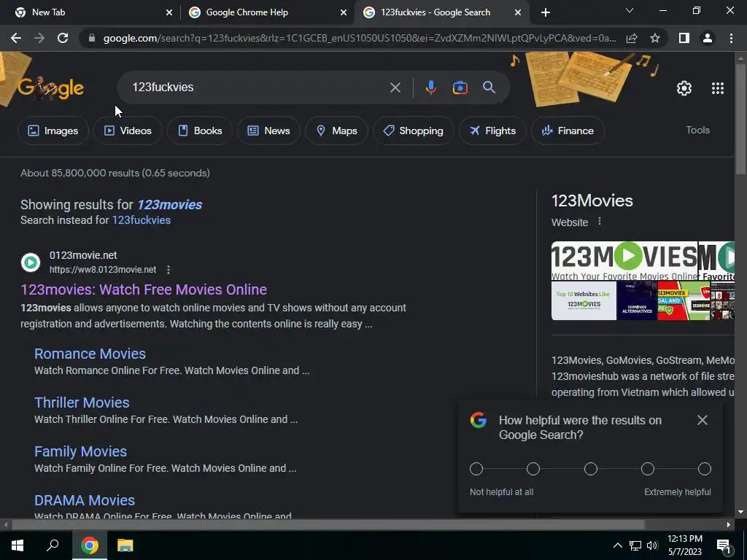Open the Windows Start menu

pos(18,545)
